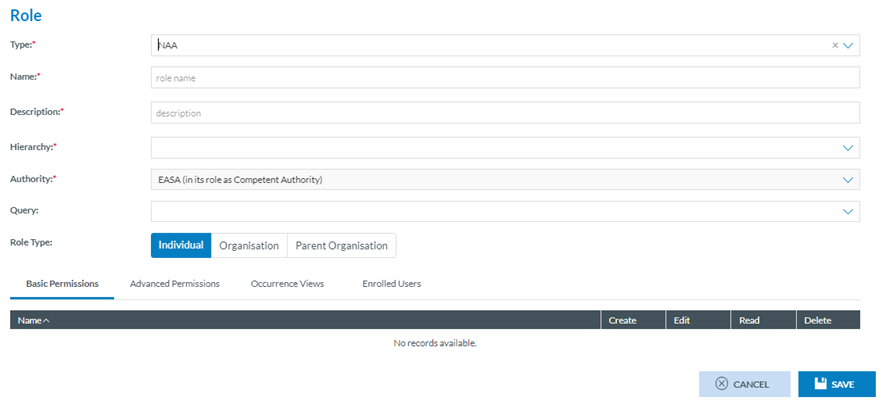Expand the Query dropdown
The height and width of the screenshot is (408, 886).
click(x=849, y=212)
